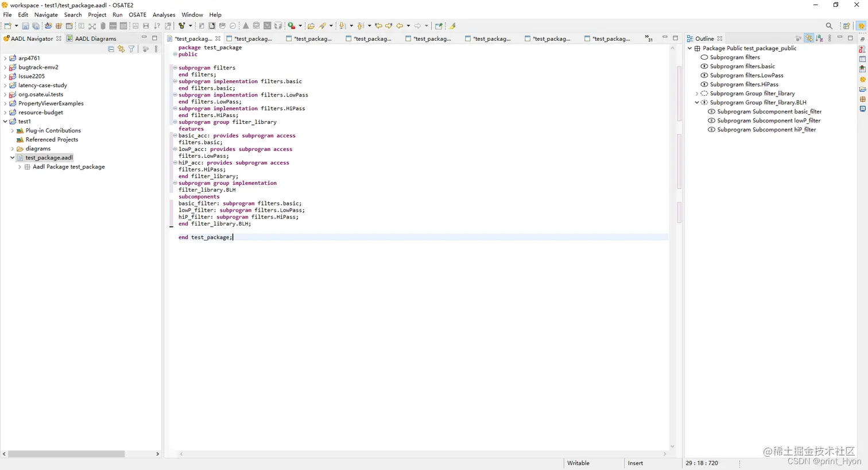
Task: Collapse Package Public test_package_public in Outline
Action: click(x=690, y=48)
